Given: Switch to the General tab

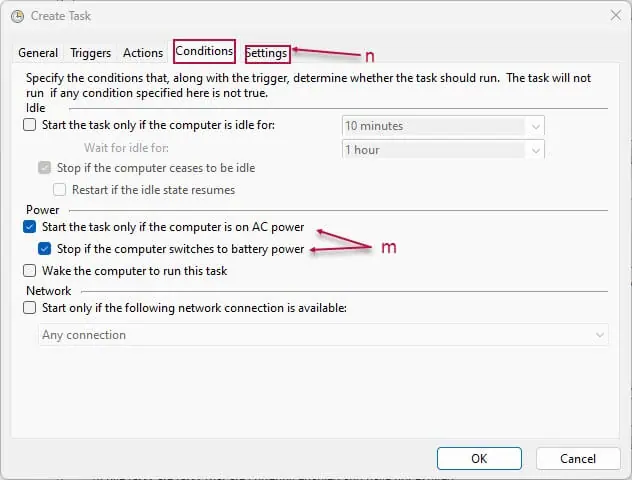Looking at the screenshot, I should click(38, 53).
